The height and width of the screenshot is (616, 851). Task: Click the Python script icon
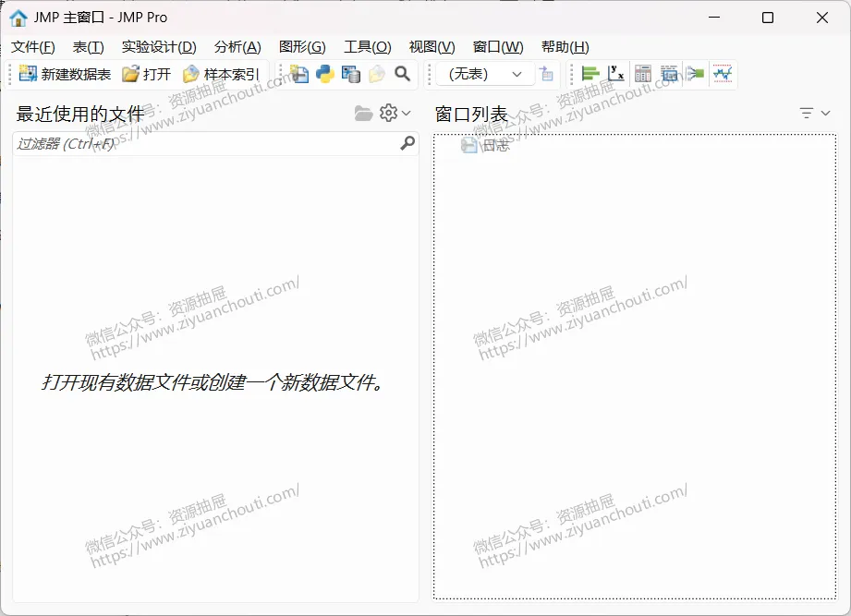click(x=324, y=74)
